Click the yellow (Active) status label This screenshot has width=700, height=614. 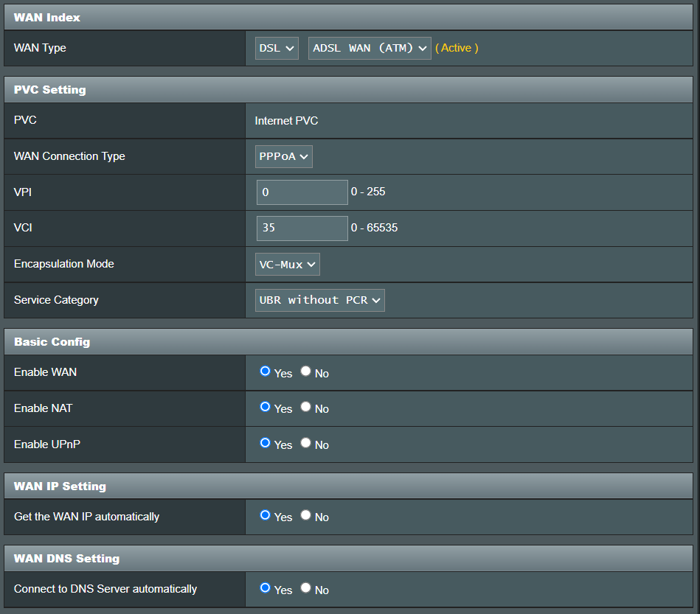pos(457,48)
